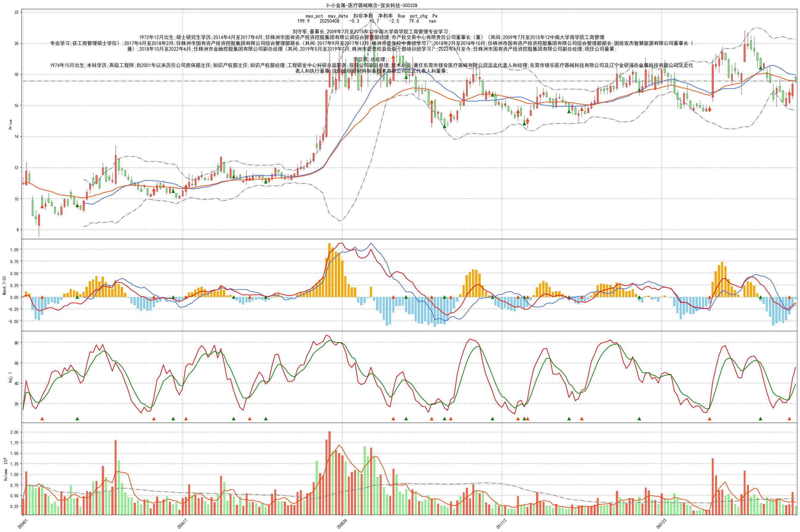The image size is (800, 532).
Task: Click the 80 tick on Kdj axis
Action: click(16, 343)
